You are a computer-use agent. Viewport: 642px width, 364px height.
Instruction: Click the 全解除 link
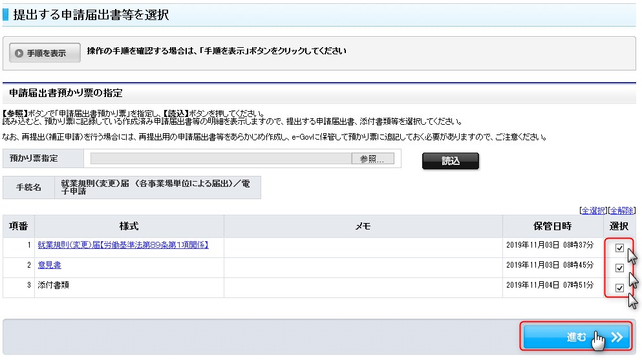pos(622,210)
